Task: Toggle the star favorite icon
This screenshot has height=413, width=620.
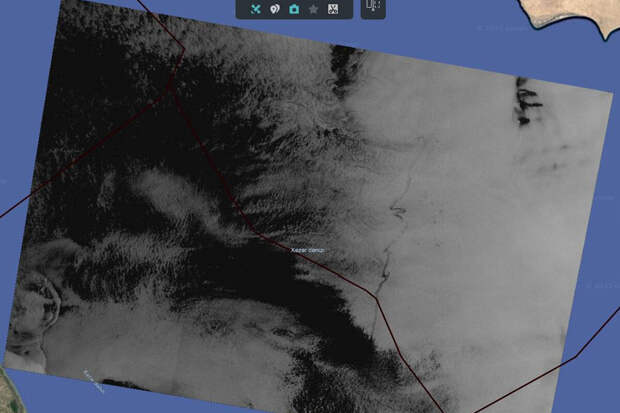Action: [x=313, y=9]
